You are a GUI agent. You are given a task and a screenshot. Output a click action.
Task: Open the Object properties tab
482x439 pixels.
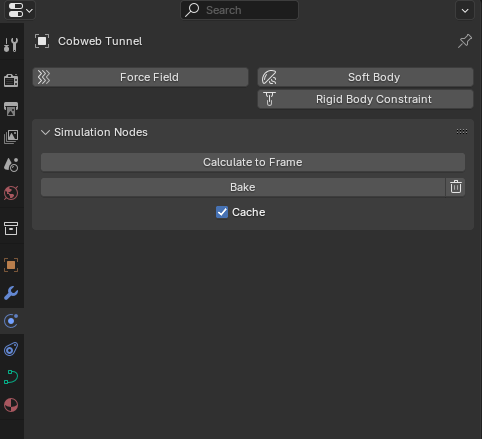click(x=11, y=265)
